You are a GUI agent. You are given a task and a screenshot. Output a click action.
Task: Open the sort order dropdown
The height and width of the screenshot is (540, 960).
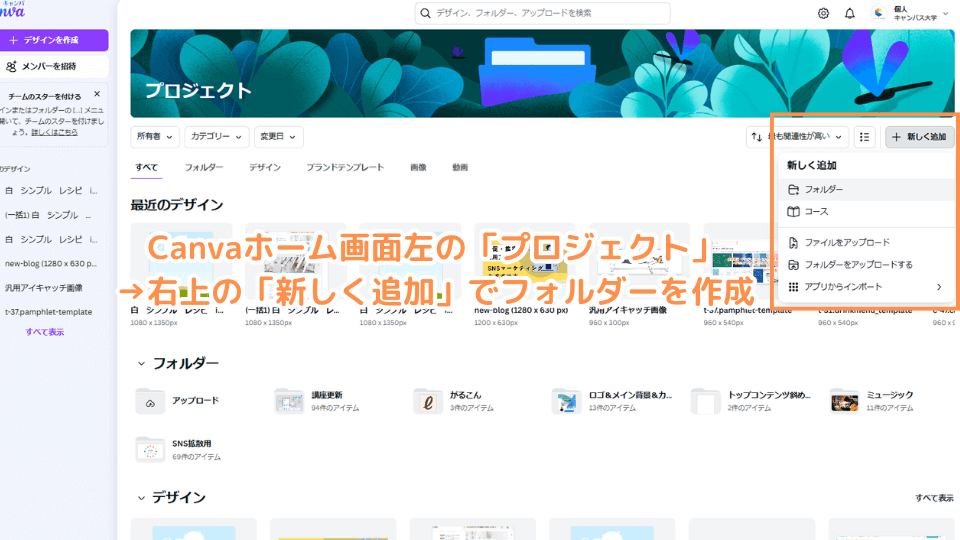[x=798, y=136]
